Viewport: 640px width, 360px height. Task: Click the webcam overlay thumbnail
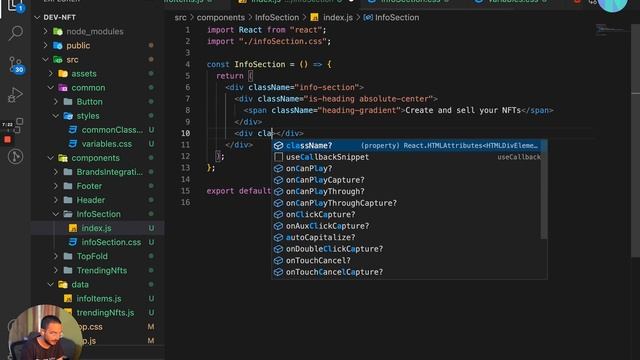tap(44, 332)
